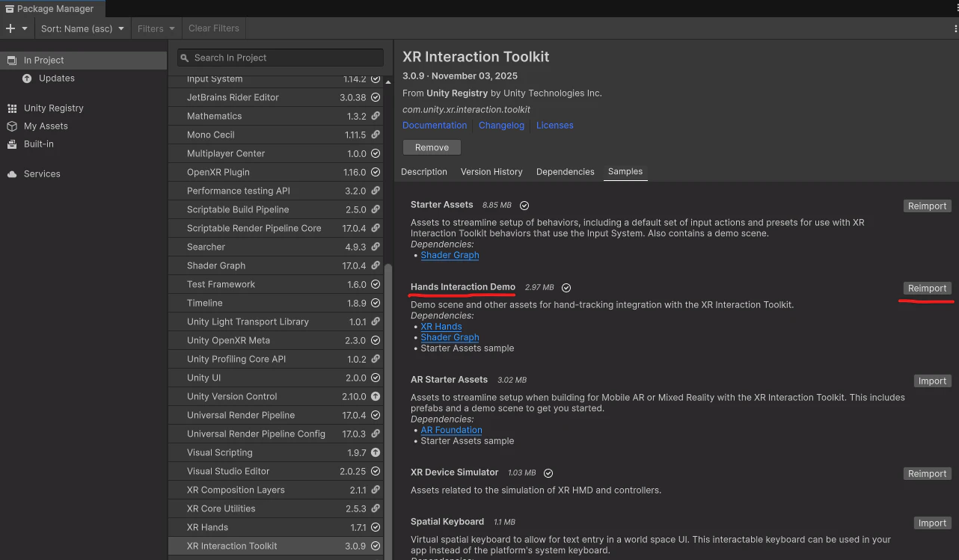Image resolution: width=959 pixels, height=560 pixels.
Task: Open the Documentation link
Action: (435, 126)
